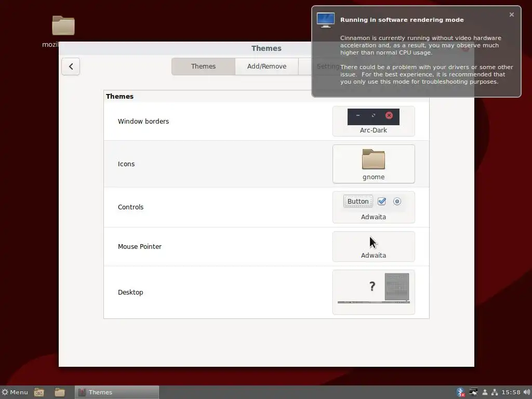Open the Desktop theme chooser preview

click(374, 292)
